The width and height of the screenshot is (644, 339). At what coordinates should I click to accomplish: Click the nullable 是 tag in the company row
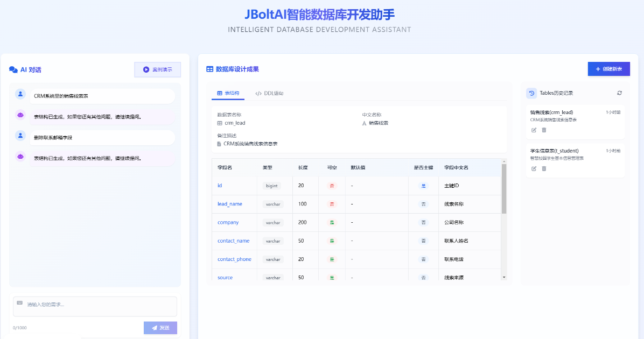332,222
